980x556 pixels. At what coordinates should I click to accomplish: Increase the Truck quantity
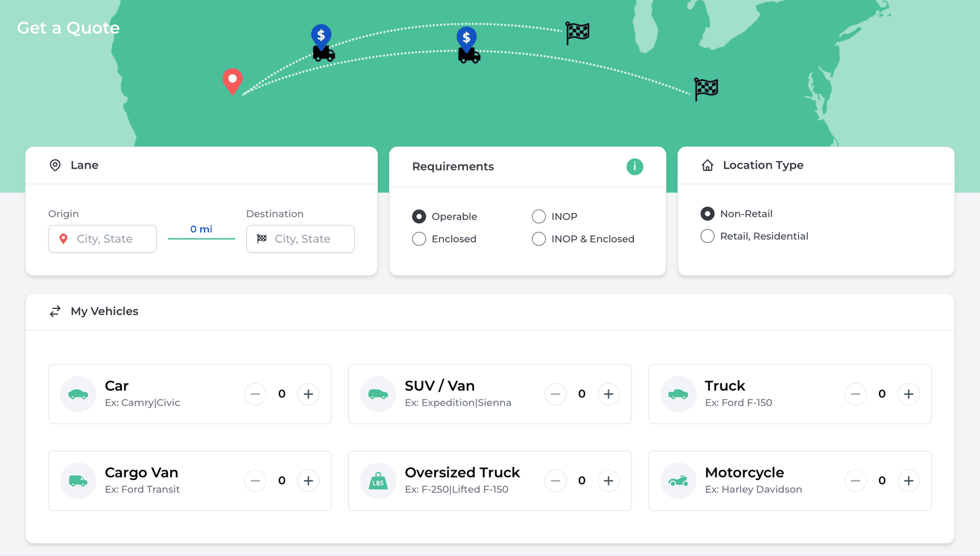click(909, 394)
